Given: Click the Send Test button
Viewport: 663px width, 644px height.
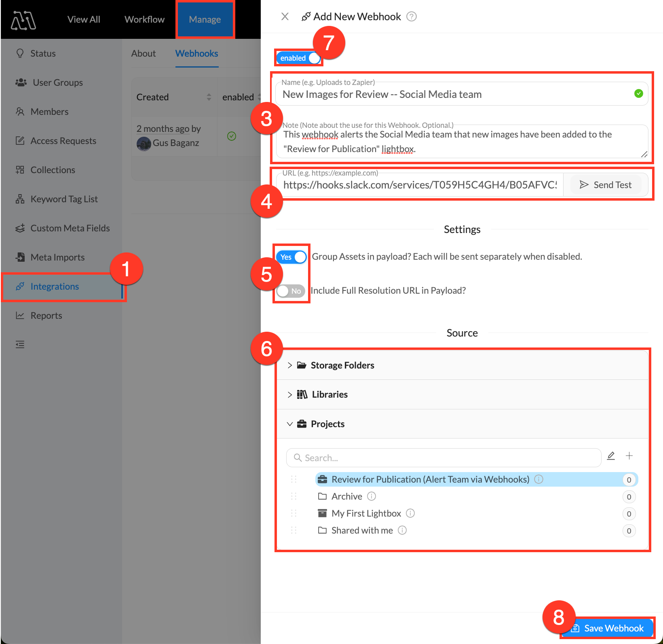Looking at the screenshot, I should [605, 185].
